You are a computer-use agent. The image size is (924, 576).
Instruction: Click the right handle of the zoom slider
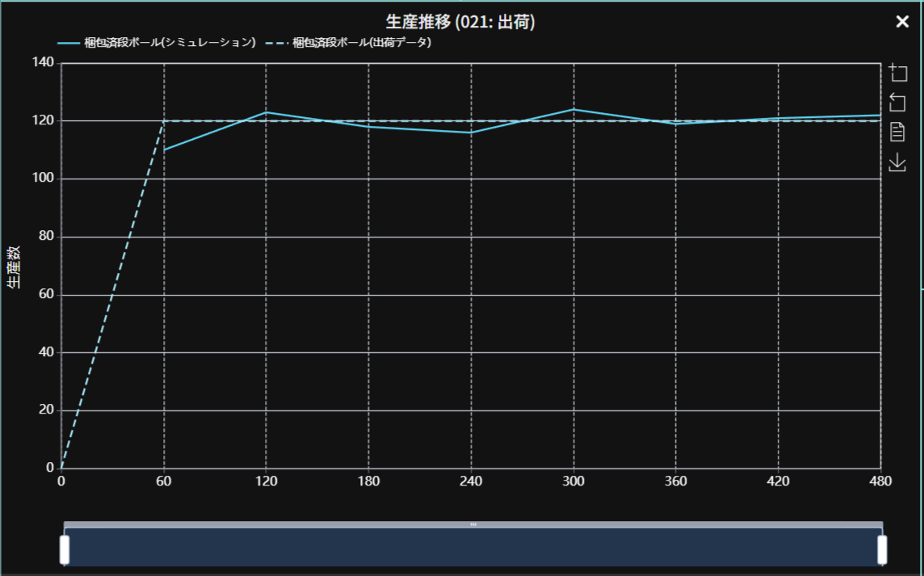pyautogui.click(x=882, y=549)
